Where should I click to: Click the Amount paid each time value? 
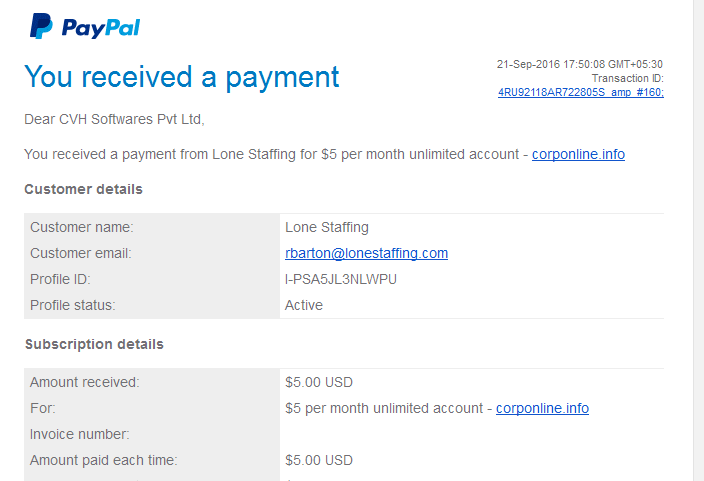coord(319,460)
